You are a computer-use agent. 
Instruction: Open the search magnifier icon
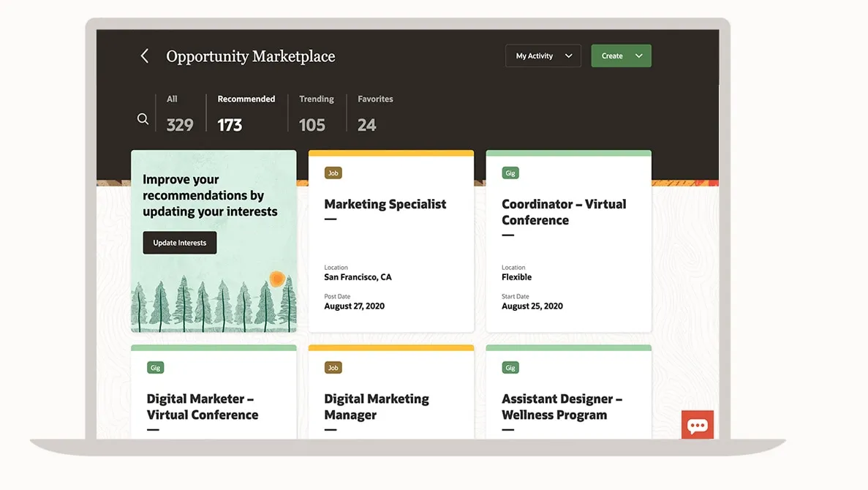(x=143, y=118)
